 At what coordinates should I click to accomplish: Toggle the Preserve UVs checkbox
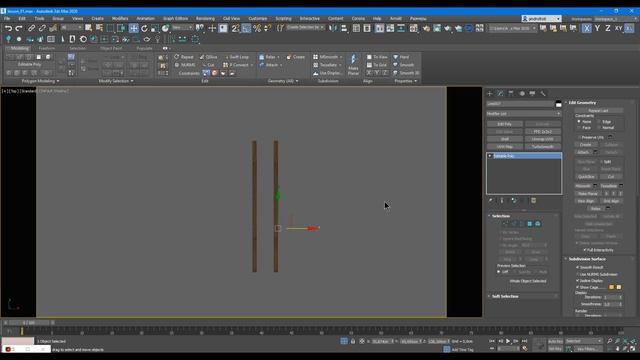coord(579,137)
